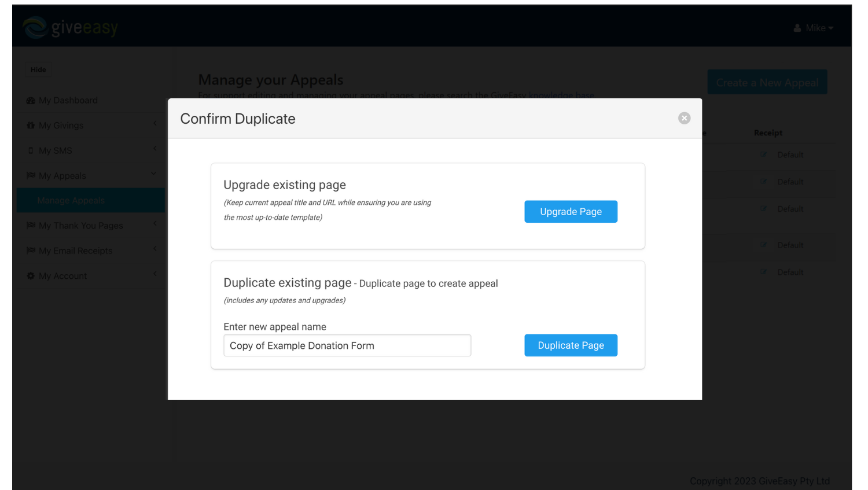
Task: Click the new appeal name text field
Action: [347, 345]
